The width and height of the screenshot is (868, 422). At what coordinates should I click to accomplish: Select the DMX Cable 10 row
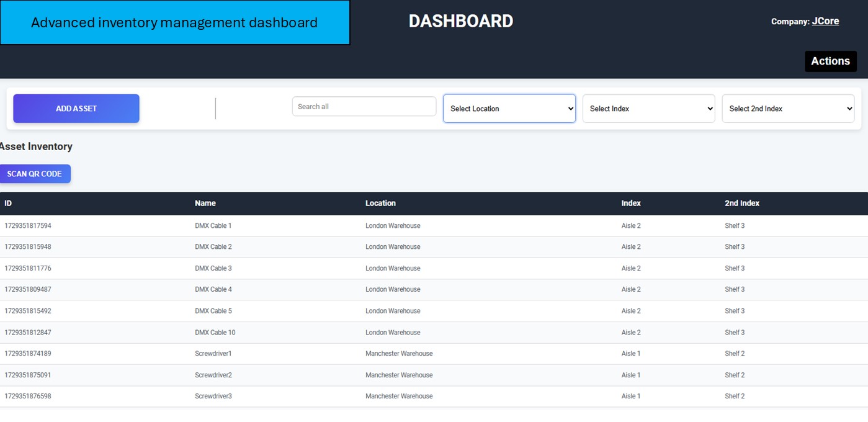click(x=215, y=333)
